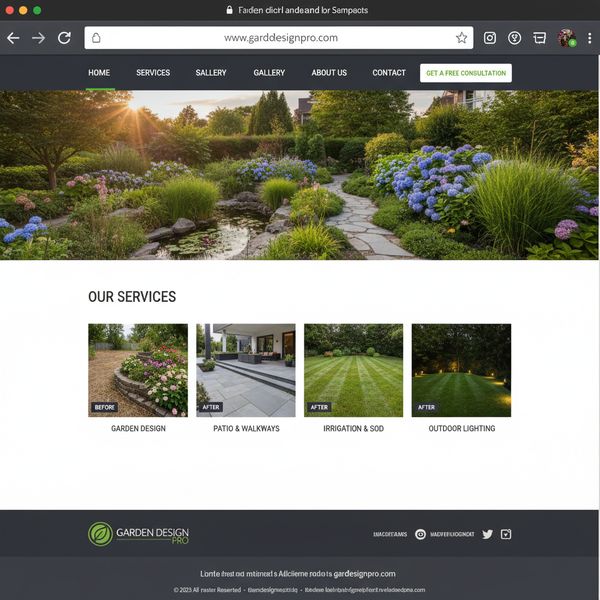Click the browser forward arrow
Image resolution: width=600 pixels, height=600 pixels.
coord(39,38)
